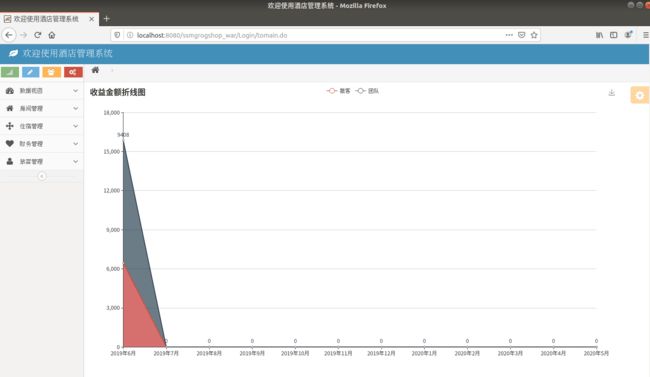
Task: Click the 2020年5月 axis label
Action: 596,353
